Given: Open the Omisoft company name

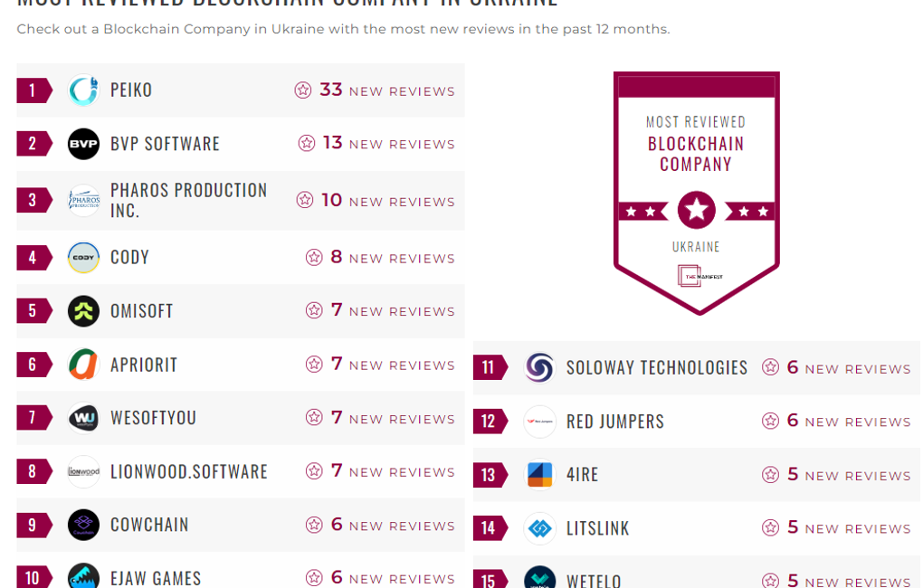Looking at the screenshot, I should 142,311.
